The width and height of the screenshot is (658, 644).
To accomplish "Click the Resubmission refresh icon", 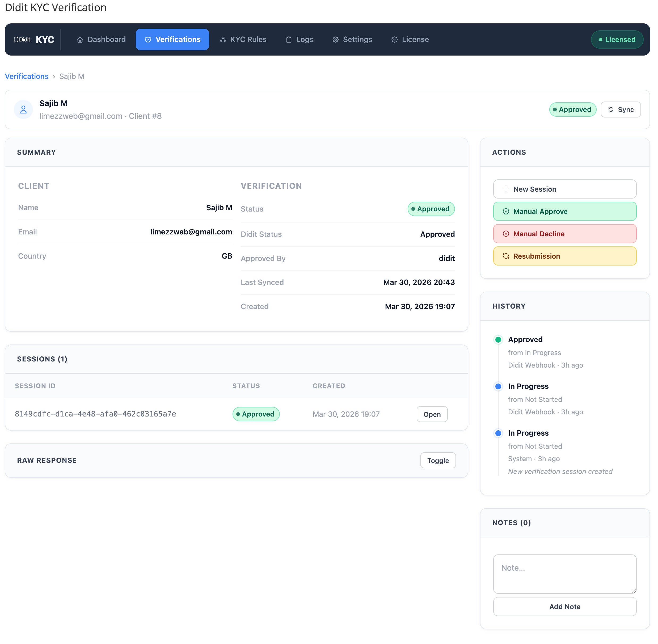I will (506, 256).
